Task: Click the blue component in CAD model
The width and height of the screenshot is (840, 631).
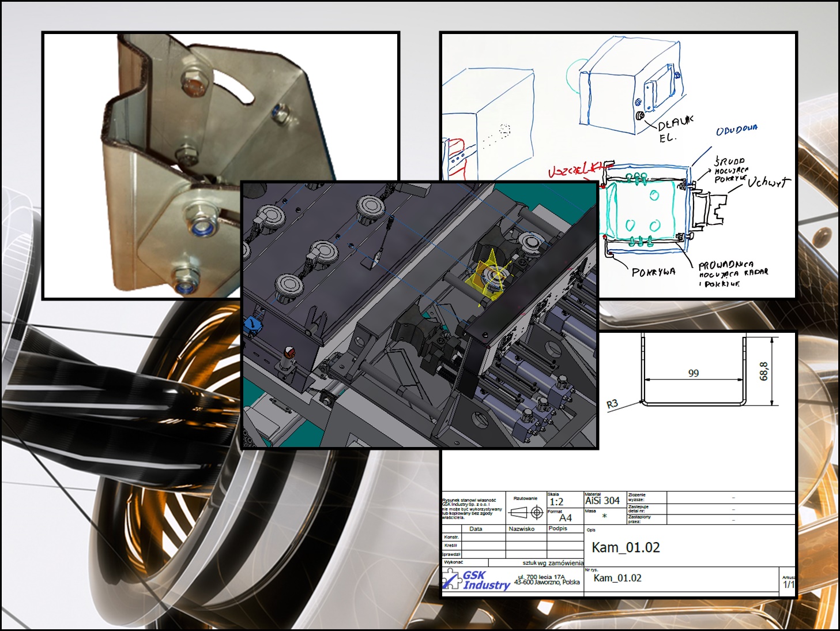Action: pos(253,326)
